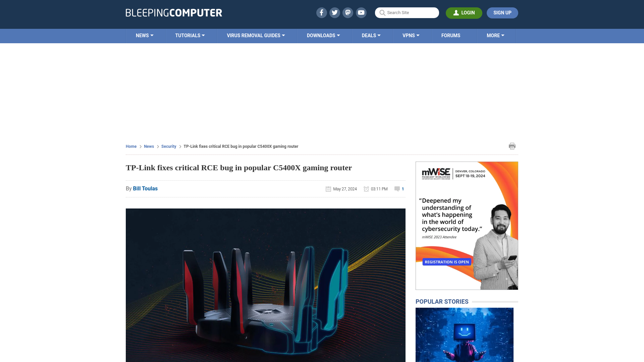Image resolution: width=644 pixels, height=362 pixels.
Task: Click the LOGIN user account icon
Action: [x=455, y=12]
